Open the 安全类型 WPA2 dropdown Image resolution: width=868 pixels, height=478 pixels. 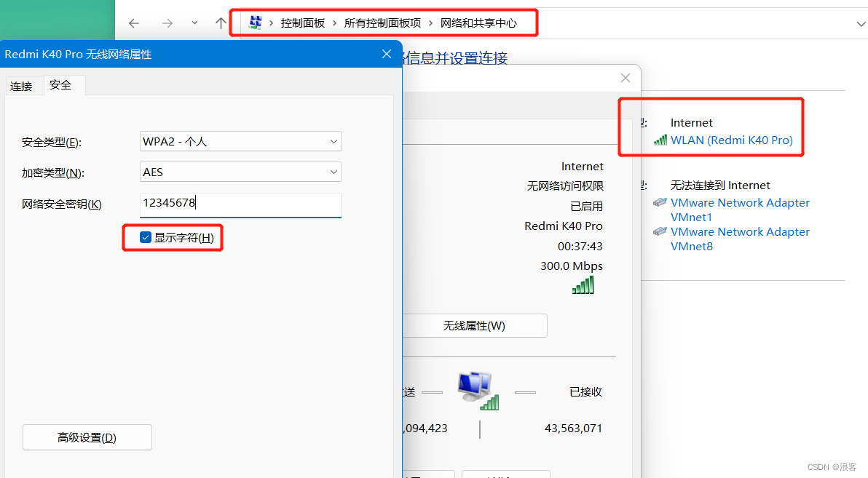(240, 142)
